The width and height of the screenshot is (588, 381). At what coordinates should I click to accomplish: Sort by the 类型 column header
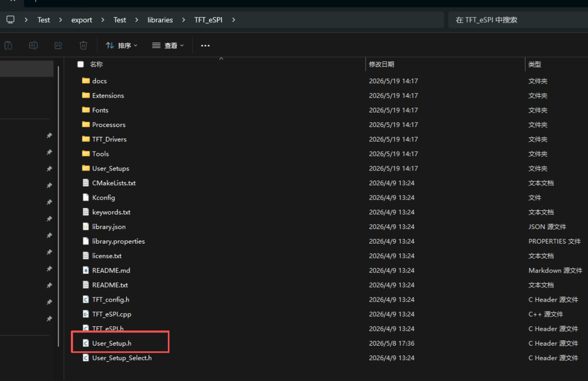click(535, 64)
